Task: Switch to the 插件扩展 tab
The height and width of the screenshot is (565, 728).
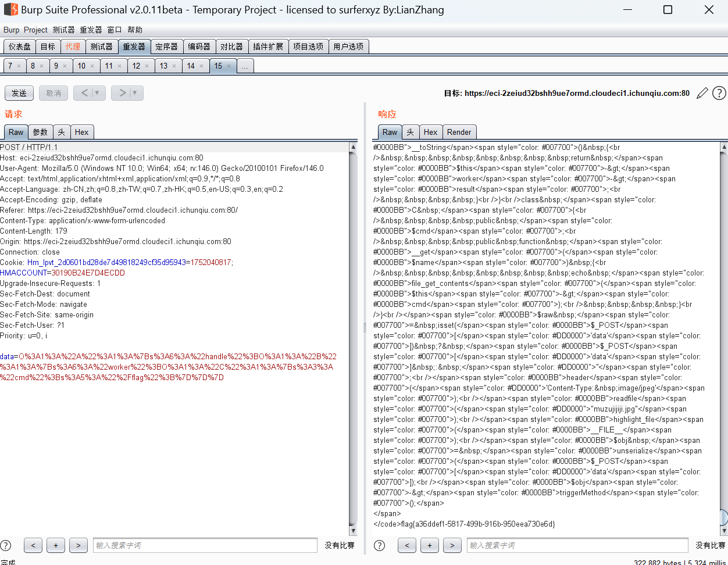Action: click(267, 47)
